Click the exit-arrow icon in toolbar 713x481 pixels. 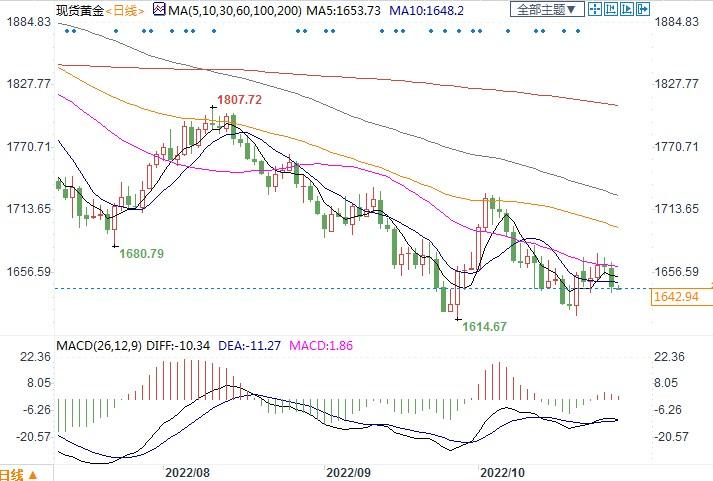coord(643,9)
